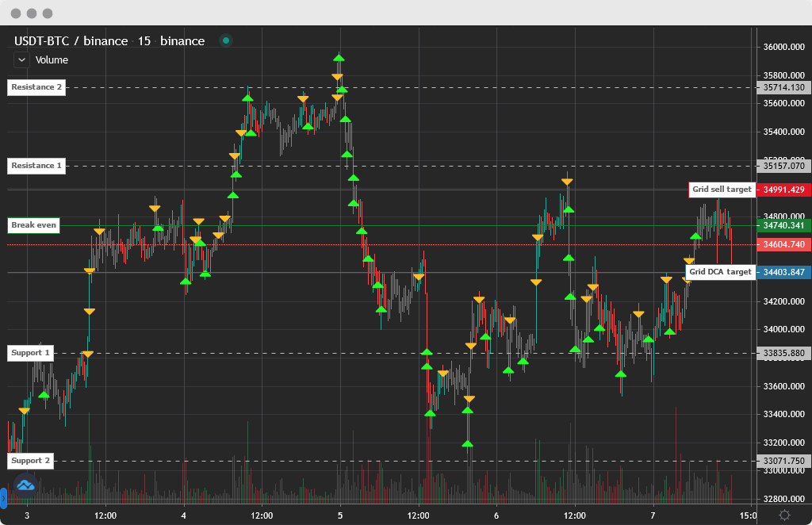812x525 pixels.
Task: Expand the blue side panel tab
Action: (x=3, y=498)
